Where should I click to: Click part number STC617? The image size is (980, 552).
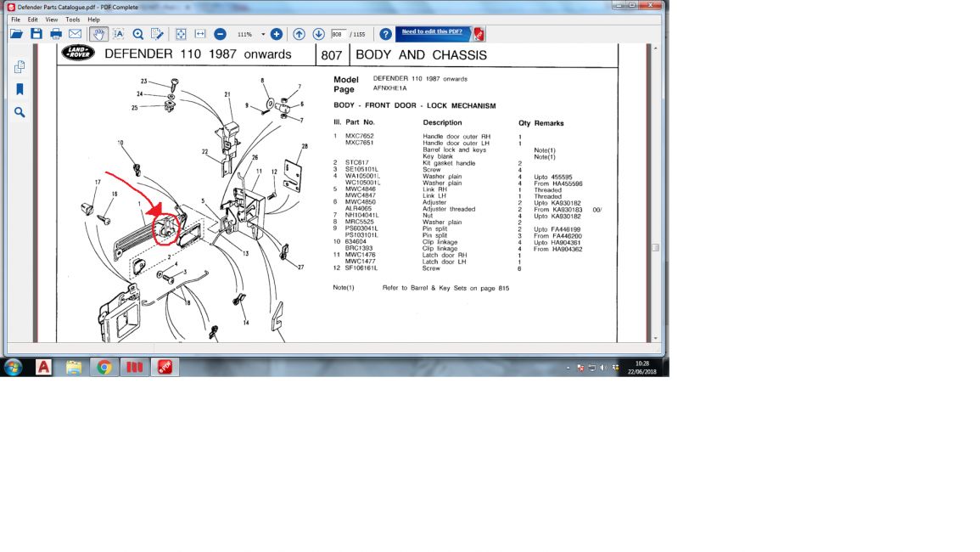pyautogui.click(x=357, y=163)
